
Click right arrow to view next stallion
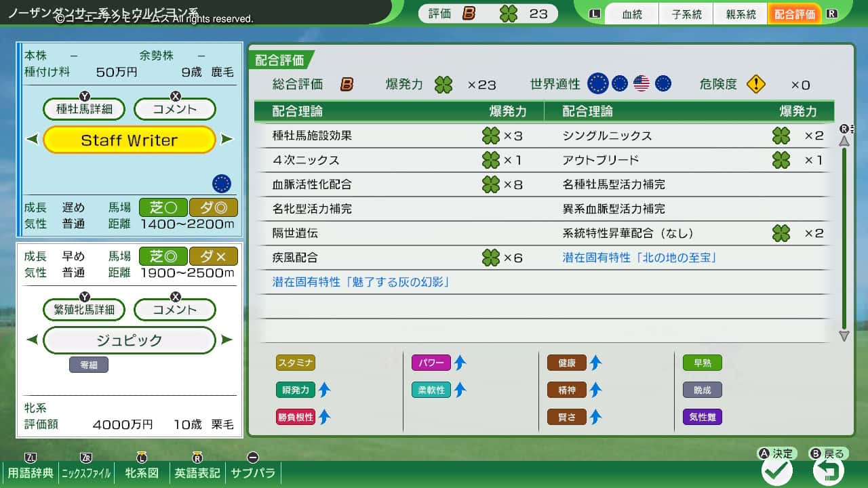pos(226,140)
